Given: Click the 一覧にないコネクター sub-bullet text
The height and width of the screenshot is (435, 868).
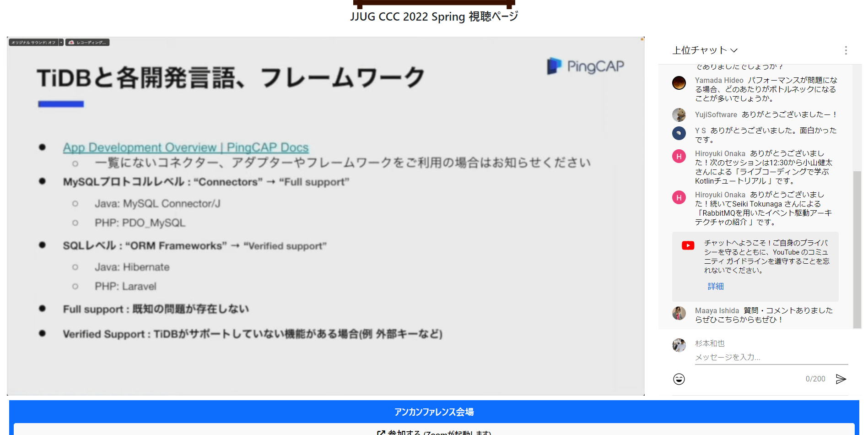Looking at the screenshot, I should pos(343,163).
